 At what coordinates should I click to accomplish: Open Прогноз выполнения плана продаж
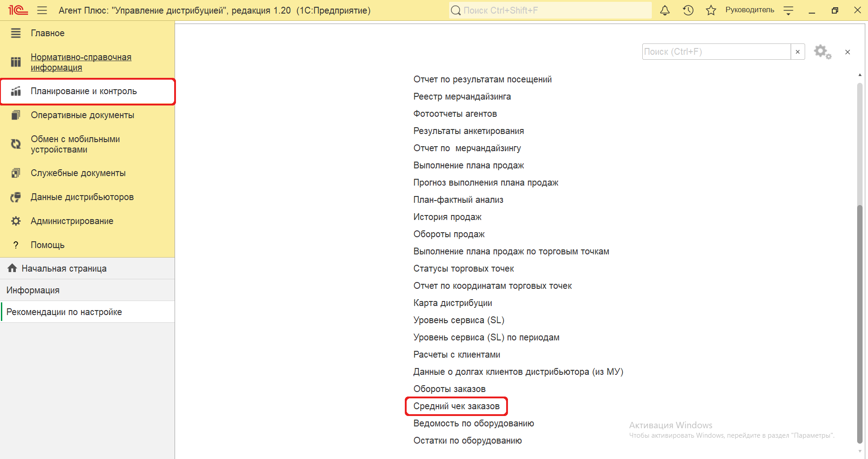click(486, 182)
